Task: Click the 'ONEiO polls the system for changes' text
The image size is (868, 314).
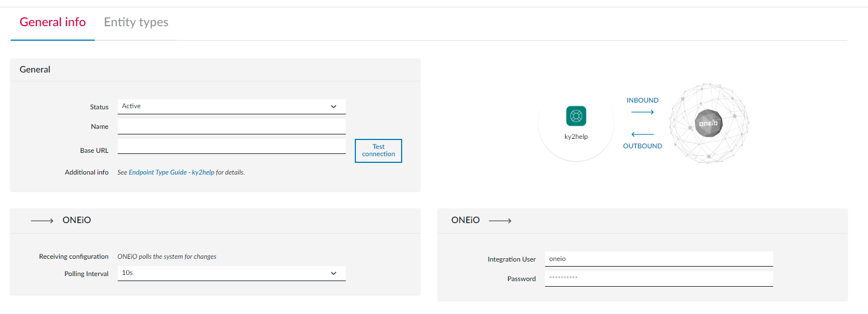Action: (x=167, y=257)
